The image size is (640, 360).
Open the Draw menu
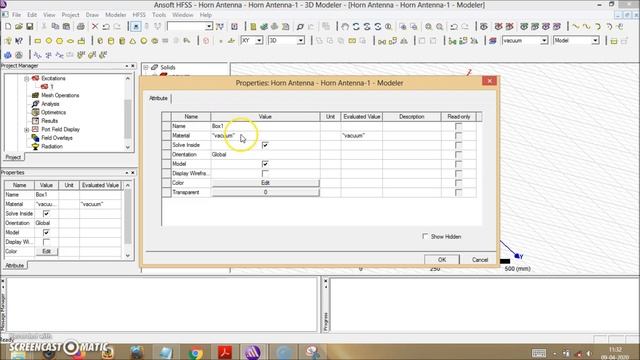click(x=92, y=15)
